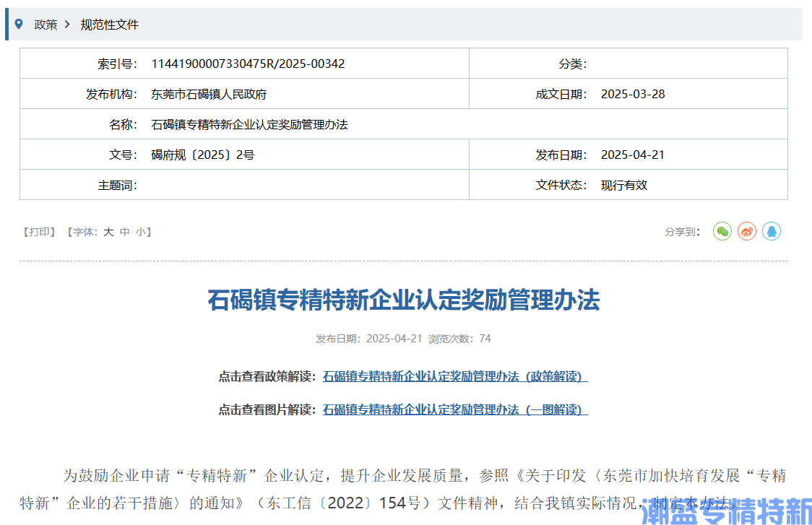
Task: Click the breadcrumb chevron after 政策
Action: pos(67,25)
